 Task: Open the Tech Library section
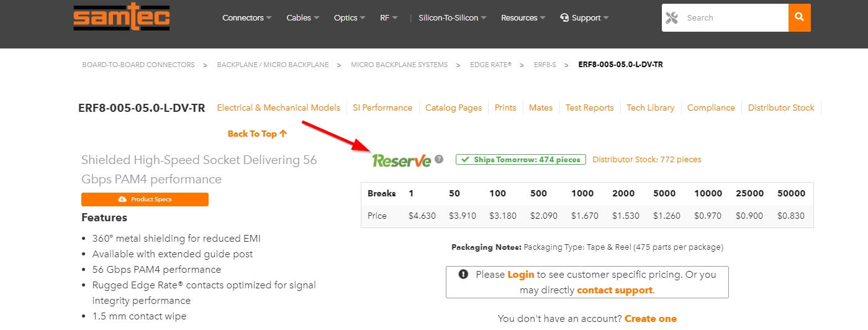tap(650, 108)
